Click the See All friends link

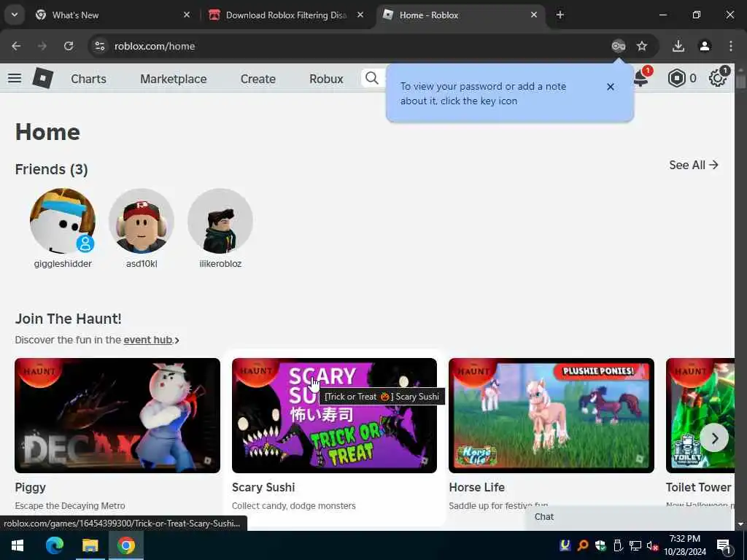pos(694,165)
